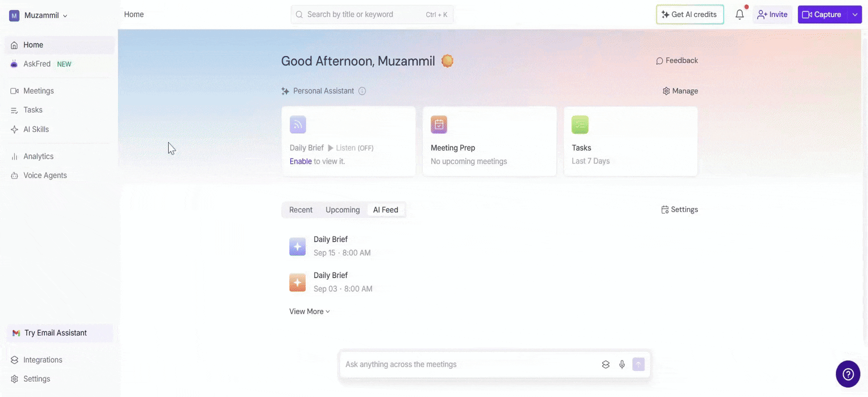Open feed Settings next to tabs
Image resolution: width=868 pixels, height=397 pixels.
point(679,210)
